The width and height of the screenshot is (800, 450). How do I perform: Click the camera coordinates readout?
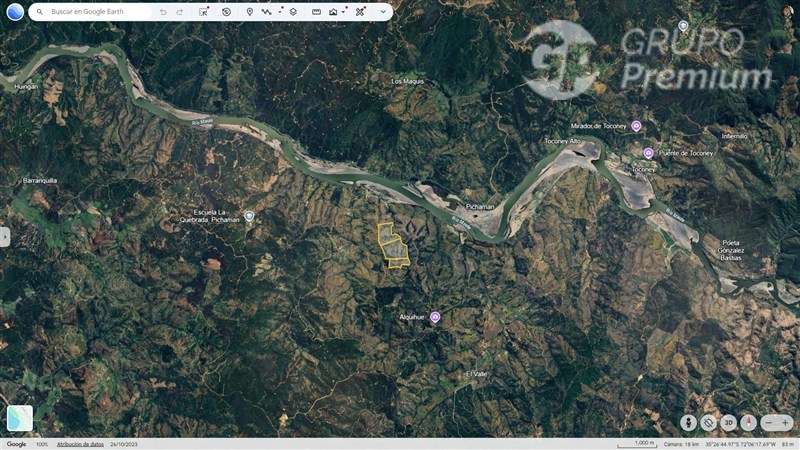click(x=719, y=444)
